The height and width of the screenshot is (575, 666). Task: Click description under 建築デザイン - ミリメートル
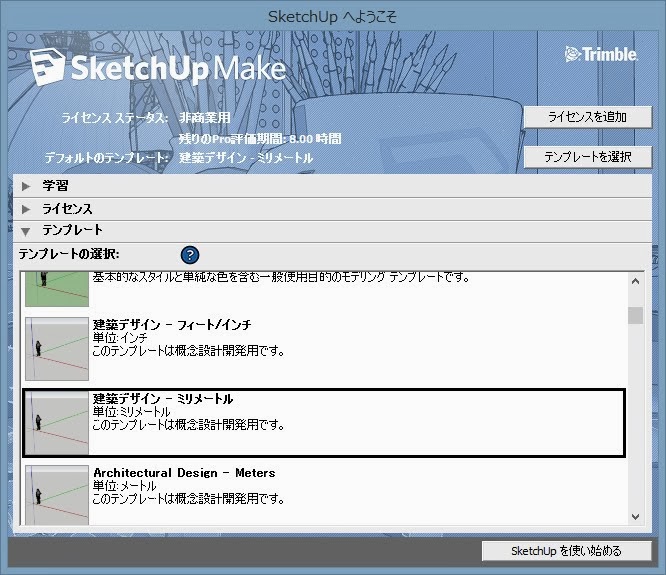[x=189, y=425]
